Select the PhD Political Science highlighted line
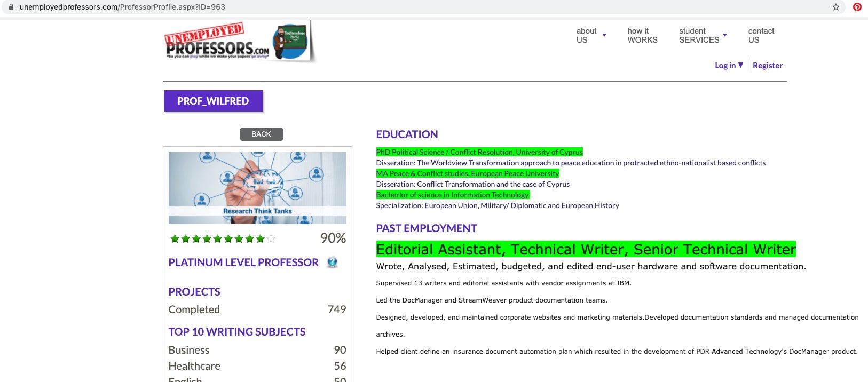Image resolution: width=868 pixels, height=382 pixels. 479,152
